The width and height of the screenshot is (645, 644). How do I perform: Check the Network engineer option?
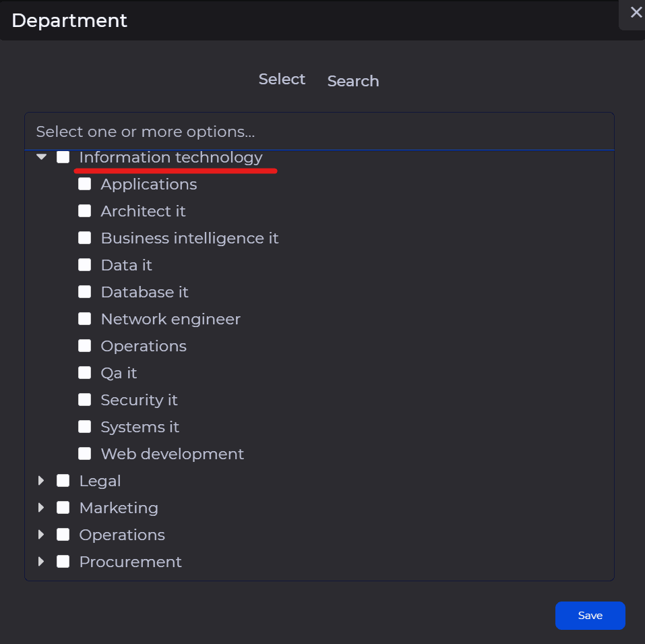click(85, 319)
